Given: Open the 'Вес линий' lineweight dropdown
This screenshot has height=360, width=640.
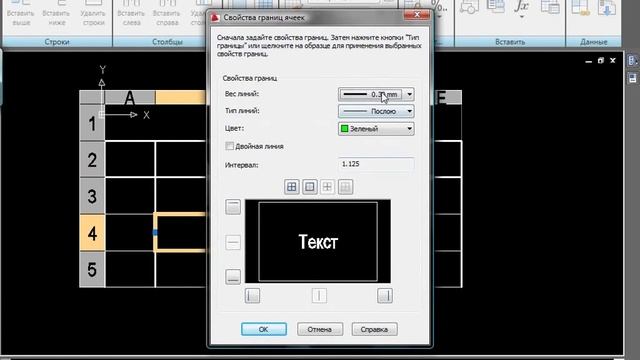Looking at the screenshot, I should point(376,94).
